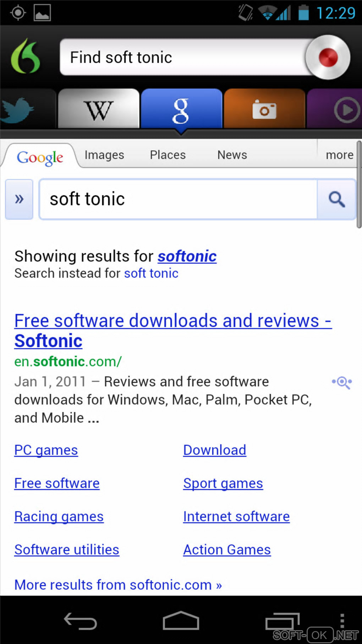Screen dimensions: 362x644
Task: Switch to the Images tab
Action: click(104, 155)
